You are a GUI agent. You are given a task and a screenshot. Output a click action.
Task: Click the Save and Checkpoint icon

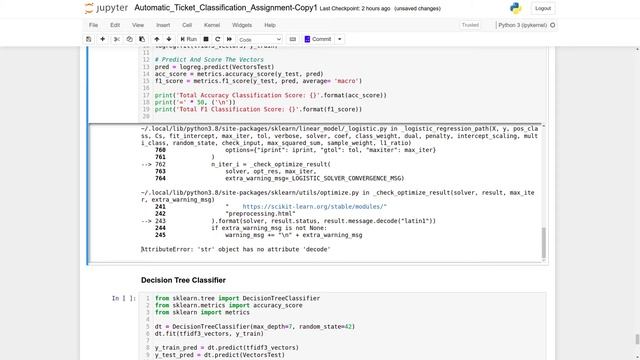point(89,39)
